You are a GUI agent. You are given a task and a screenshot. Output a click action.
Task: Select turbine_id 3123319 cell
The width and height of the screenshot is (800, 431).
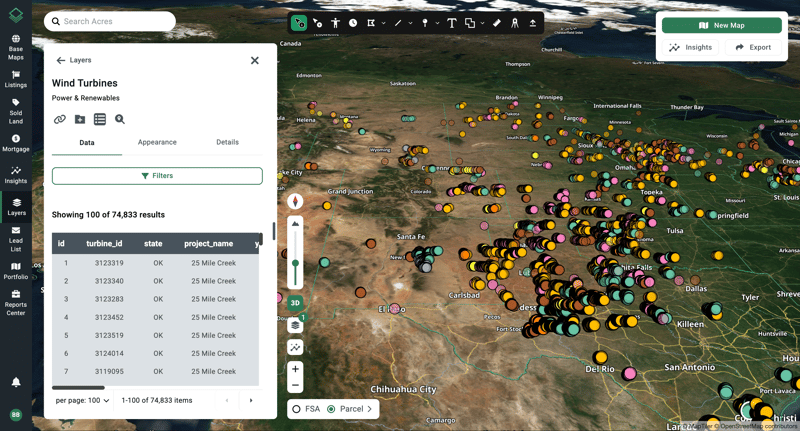[x=109, y=263]
